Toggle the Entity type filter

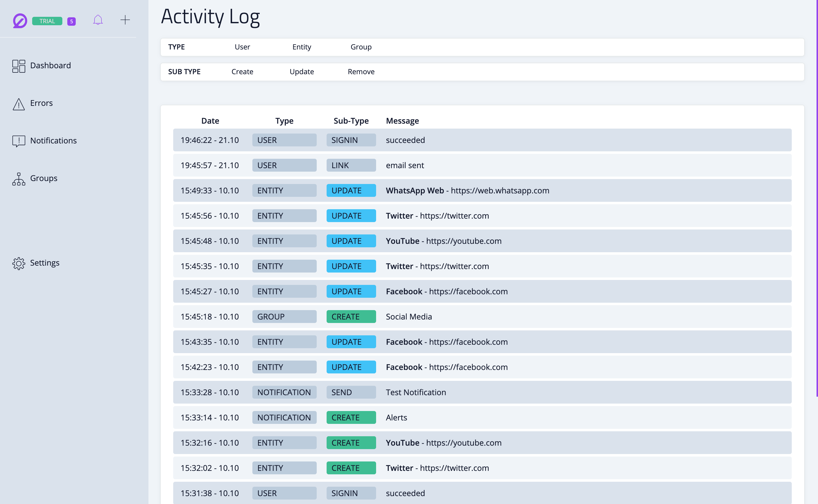pos(301,47)
